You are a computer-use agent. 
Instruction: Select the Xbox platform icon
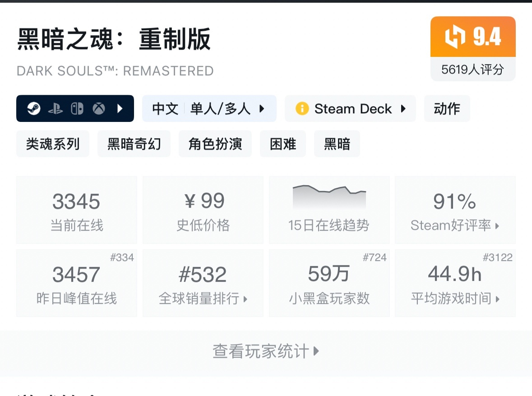click(x=98, y=108)
